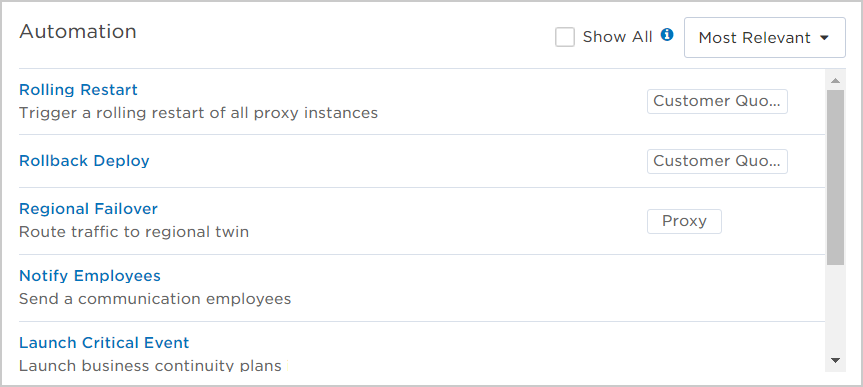The height and width of the screenshot is (387, 863).
Task: Click Customer Quo... tag on Rolling Restart row
Action: pos(717,101)
